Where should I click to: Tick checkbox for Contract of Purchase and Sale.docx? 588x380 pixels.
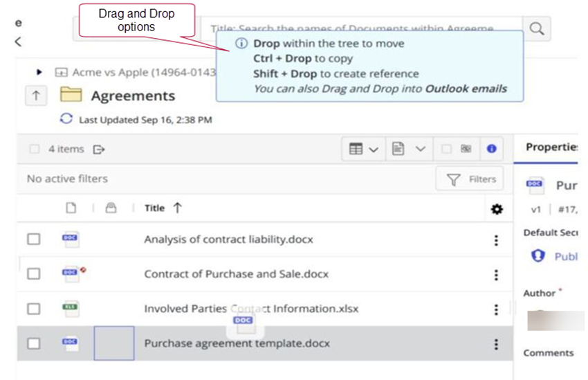coord(34,274)
